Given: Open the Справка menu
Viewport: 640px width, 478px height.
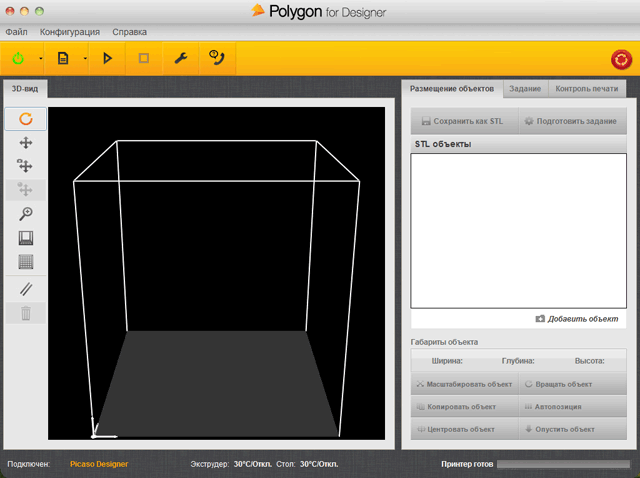Looking at the screenshot, I should (x=129, y=32).
